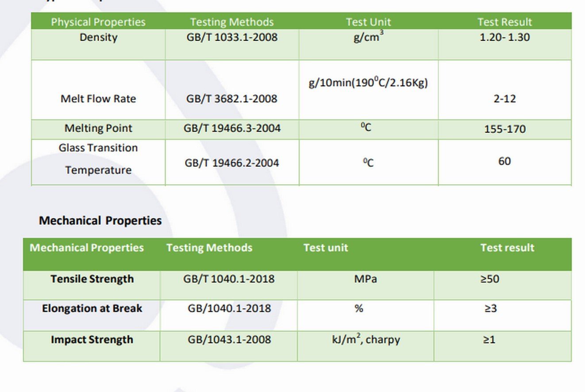
Task: Select the Glass Transition Temperature label
Action: pyautogui.click(x=98, y=159)
